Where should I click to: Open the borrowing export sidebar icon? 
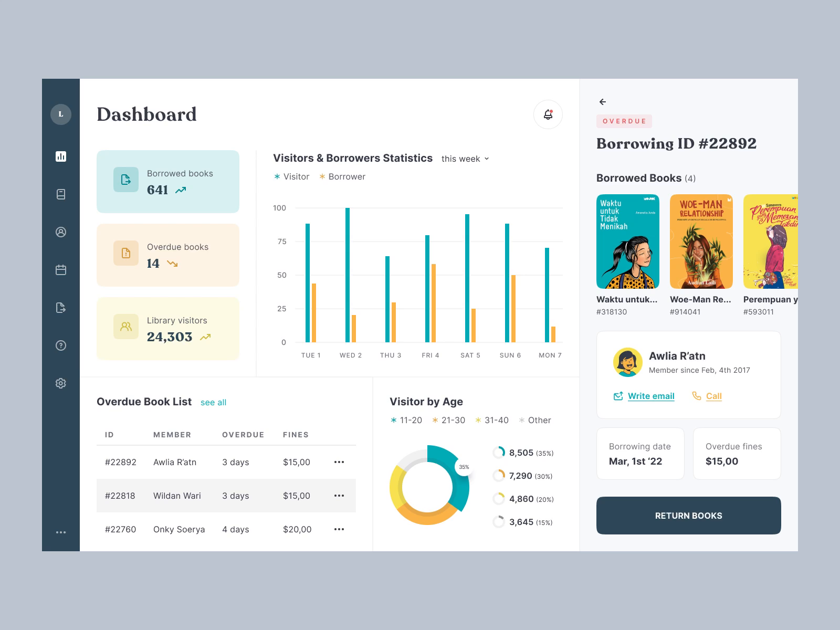point(61,308)
